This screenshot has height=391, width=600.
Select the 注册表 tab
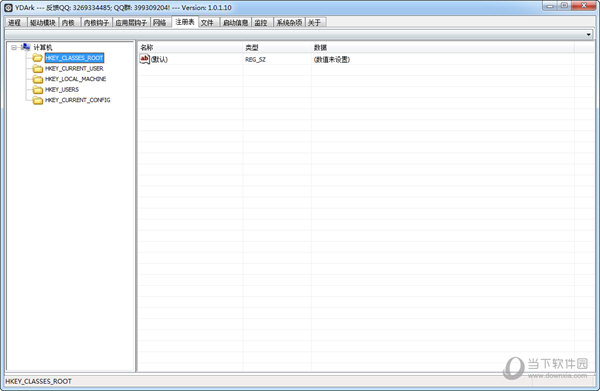tap(185, 22)
